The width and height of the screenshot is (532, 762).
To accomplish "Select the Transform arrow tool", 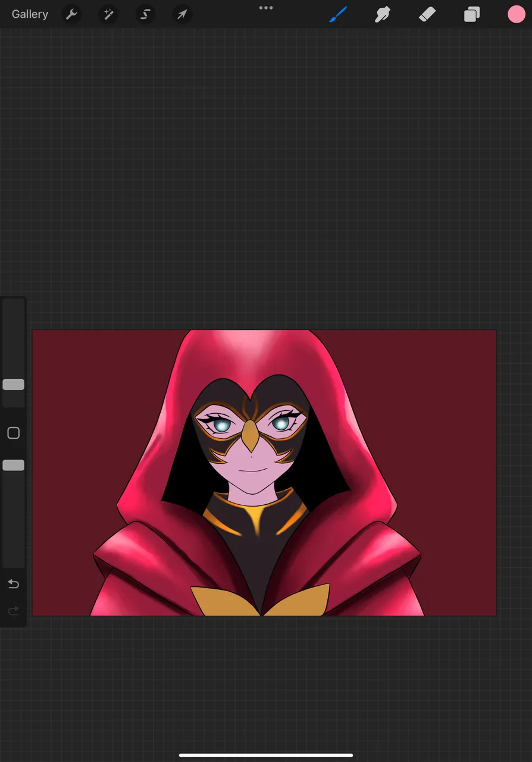I will pos(182,14).
